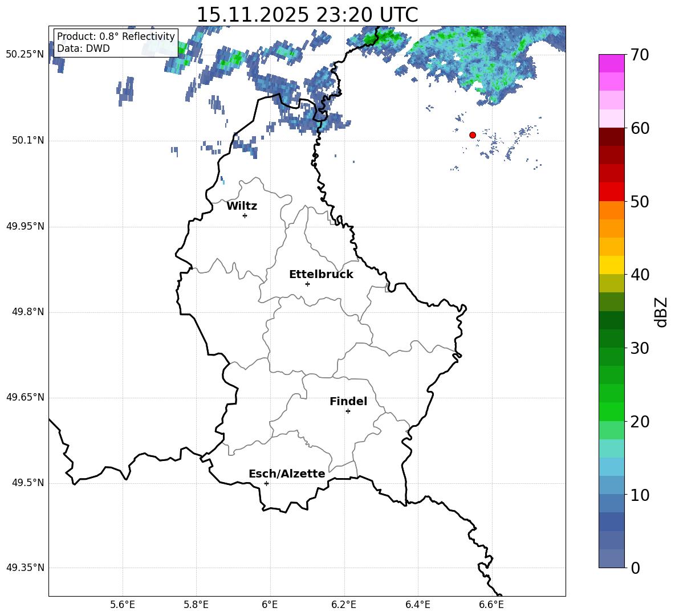Click the title 15.11.2025 23:20 UTC
This screenshot has height=616, width=675.
[x=307, y=15]
